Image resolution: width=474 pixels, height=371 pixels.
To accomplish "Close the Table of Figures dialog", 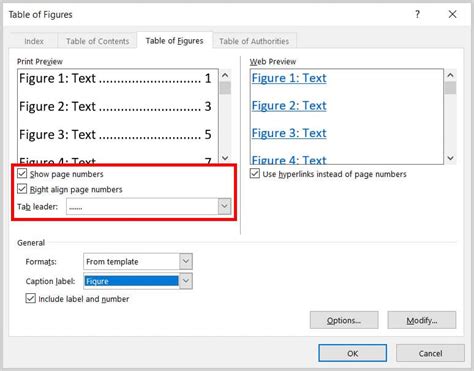I will point(452,14).
